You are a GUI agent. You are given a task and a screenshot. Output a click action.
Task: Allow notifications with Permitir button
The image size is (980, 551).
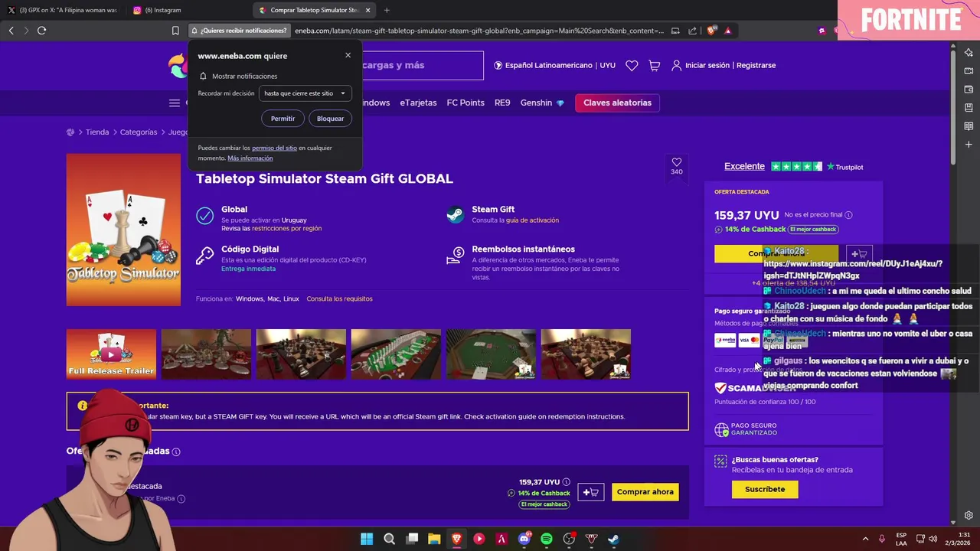click(283, 119)
